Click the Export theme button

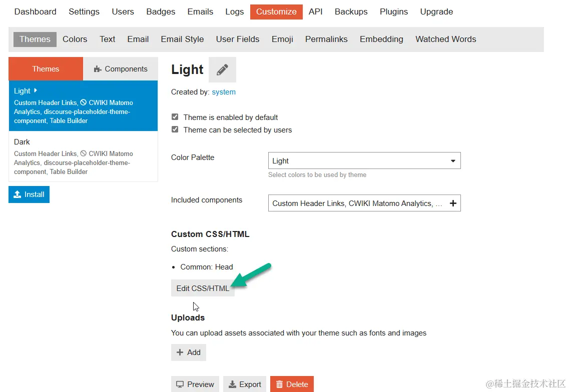pyautogui.click(x=245, y=384)
